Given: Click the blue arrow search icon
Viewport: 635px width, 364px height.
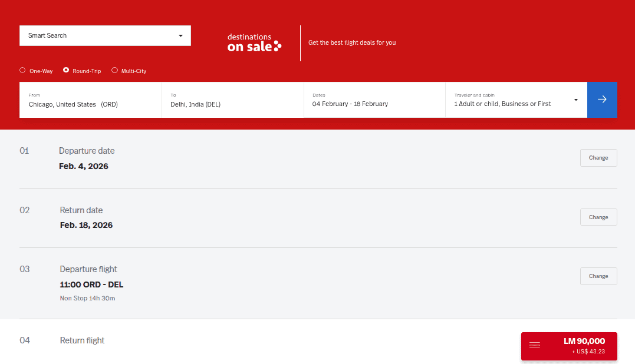Looking at the screenshot, I should point(602,100).
